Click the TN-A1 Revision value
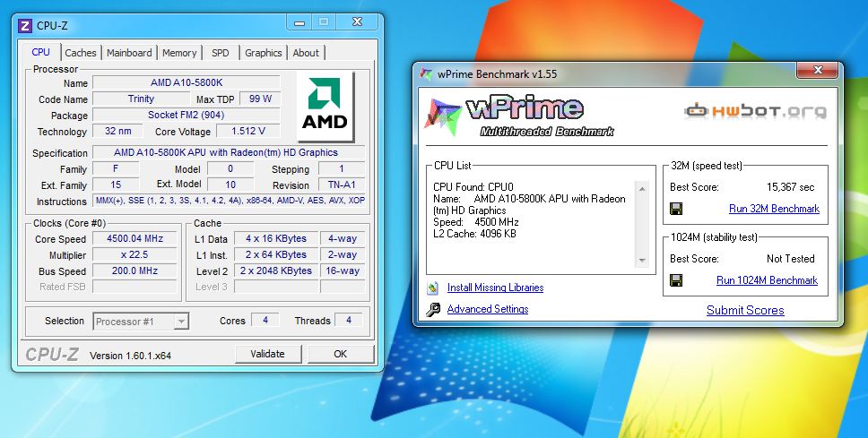 pyautogui.click(x=342, y=185)
